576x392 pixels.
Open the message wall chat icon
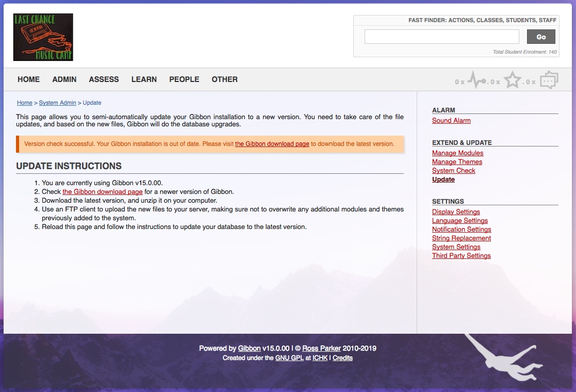coord(549,80)
